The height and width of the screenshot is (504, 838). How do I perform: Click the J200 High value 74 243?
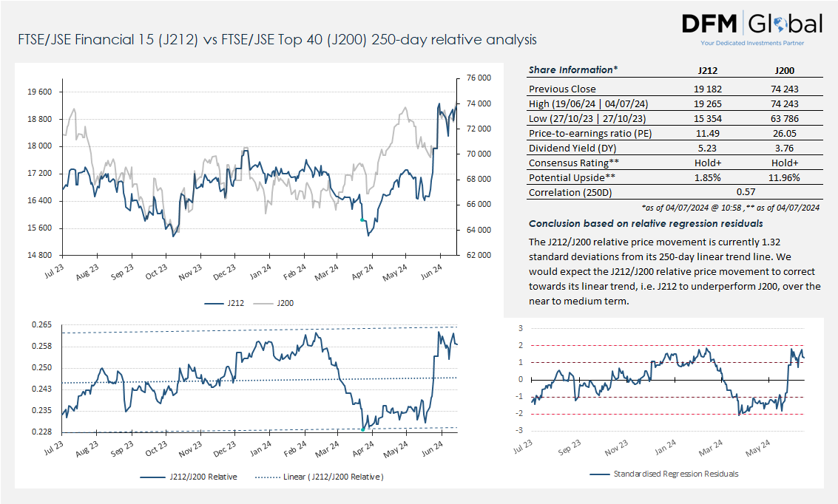click(x=785, y=103)
